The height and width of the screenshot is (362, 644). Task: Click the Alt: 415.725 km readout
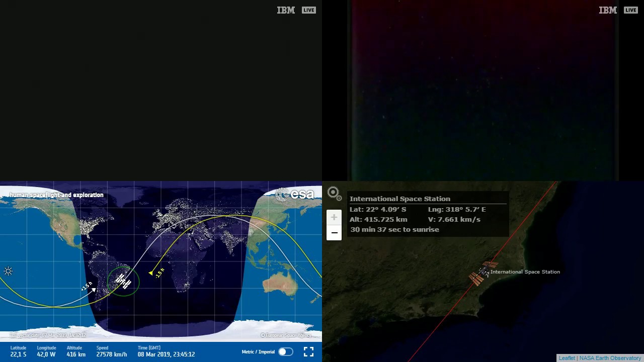378,220
